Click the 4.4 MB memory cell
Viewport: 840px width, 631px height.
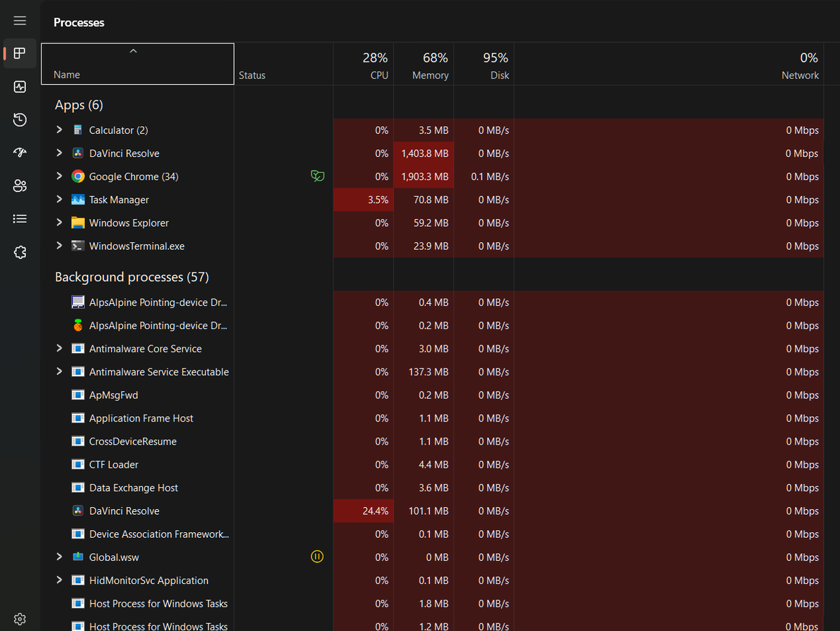(423, 464)
